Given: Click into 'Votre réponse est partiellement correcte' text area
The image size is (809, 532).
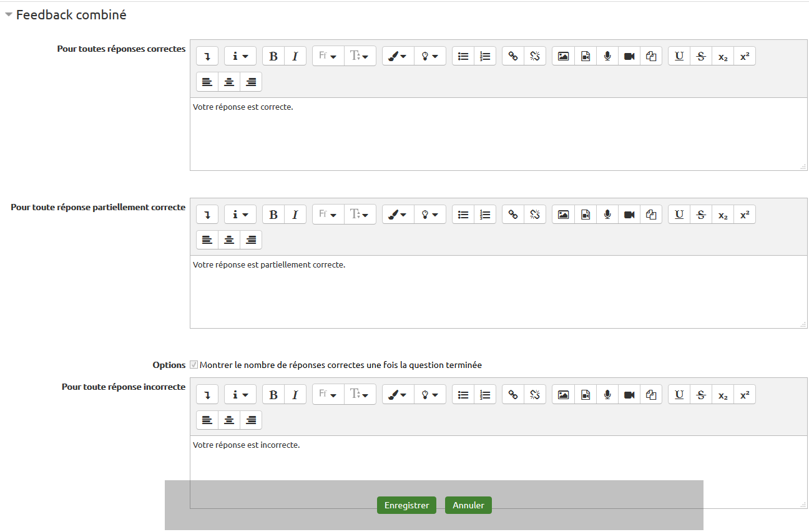Looking at the screenshot, I should click(x=498, y=293).
